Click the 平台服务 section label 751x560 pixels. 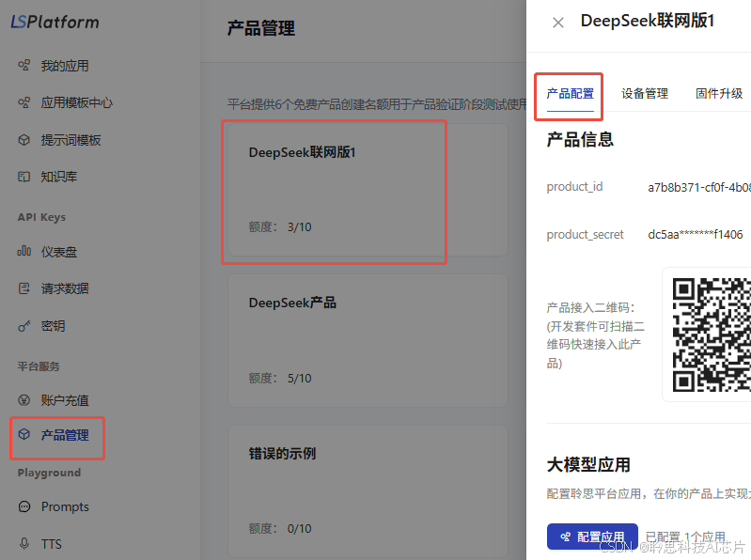pyautogui.click(x=39, y=366)
